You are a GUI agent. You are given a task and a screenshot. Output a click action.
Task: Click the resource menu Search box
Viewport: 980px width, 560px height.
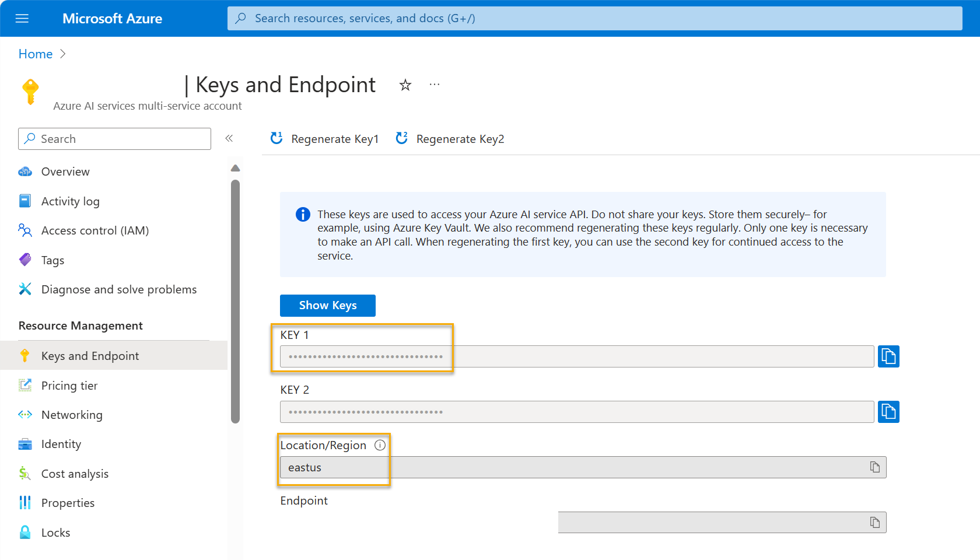point(114,138)
